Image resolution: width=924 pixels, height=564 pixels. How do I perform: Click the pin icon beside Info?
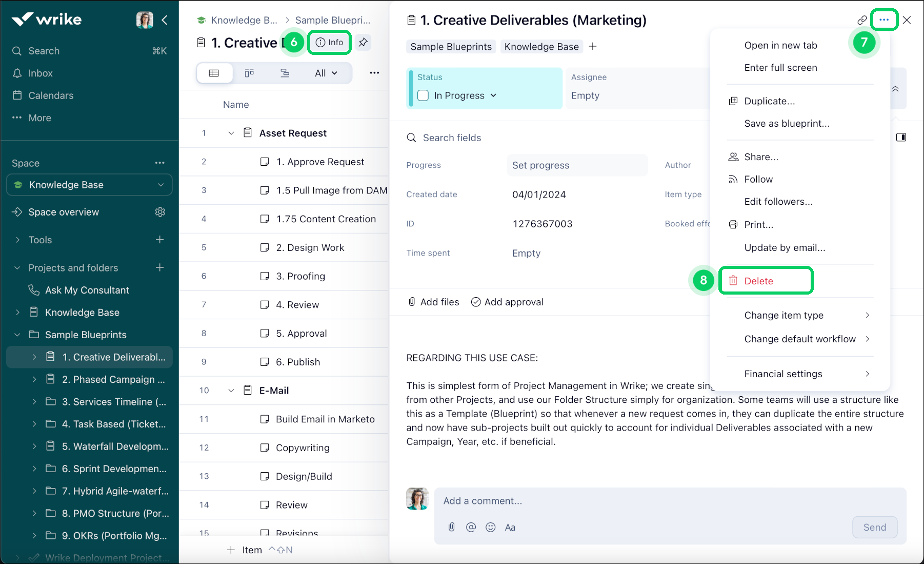pos(363,42)
